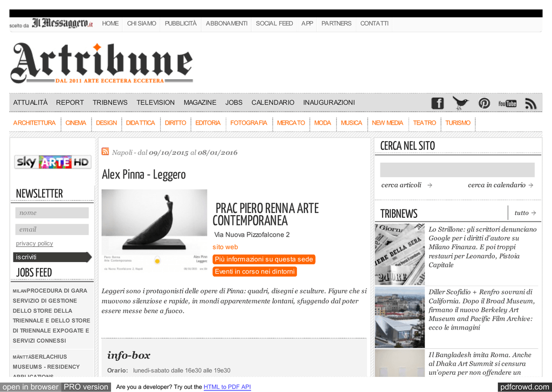Open the Lo Strillone newspaper thumbnail
Screen dimensions: 552x392
pyautogui.click(x=399, y=255)
